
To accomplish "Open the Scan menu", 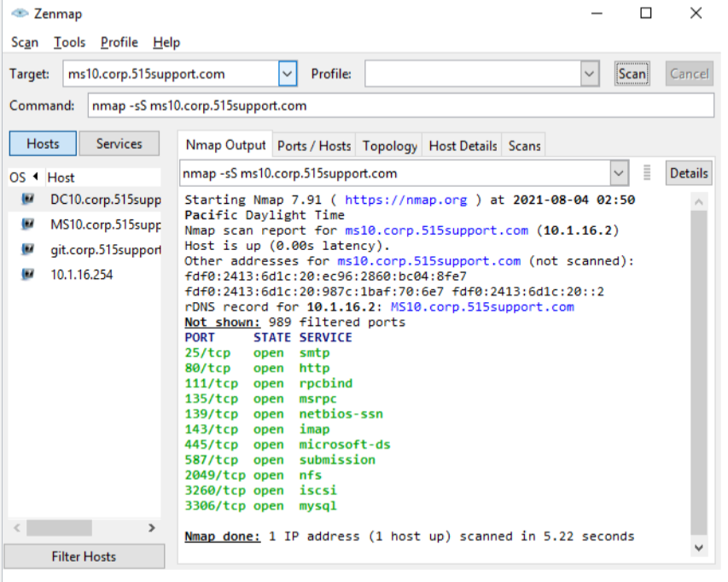I will (25, 42).
